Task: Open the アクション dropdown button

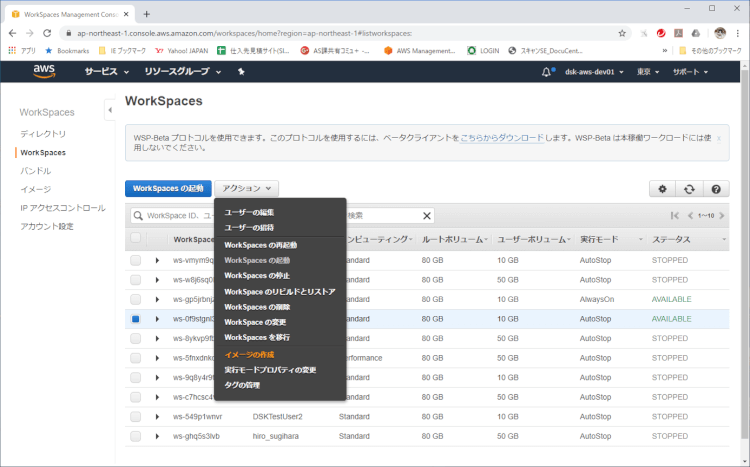Action: click(246, 188)
